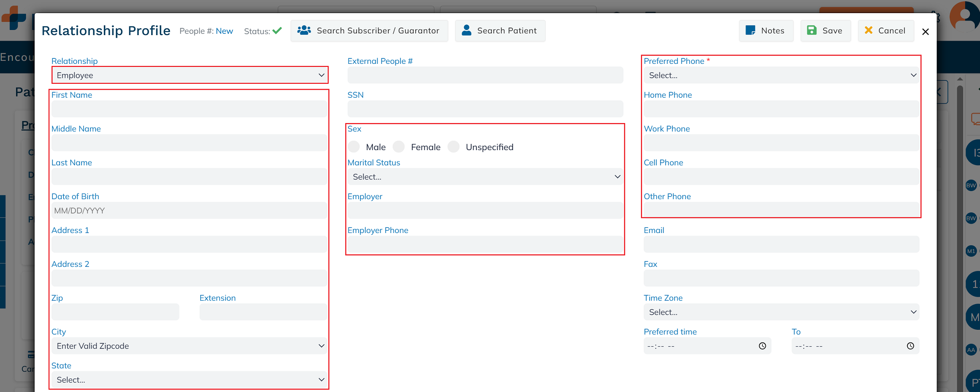Open the State dropdown
The height and width of the screenshot is (392, 980).
pyautogui.click(x=190, y=380)
